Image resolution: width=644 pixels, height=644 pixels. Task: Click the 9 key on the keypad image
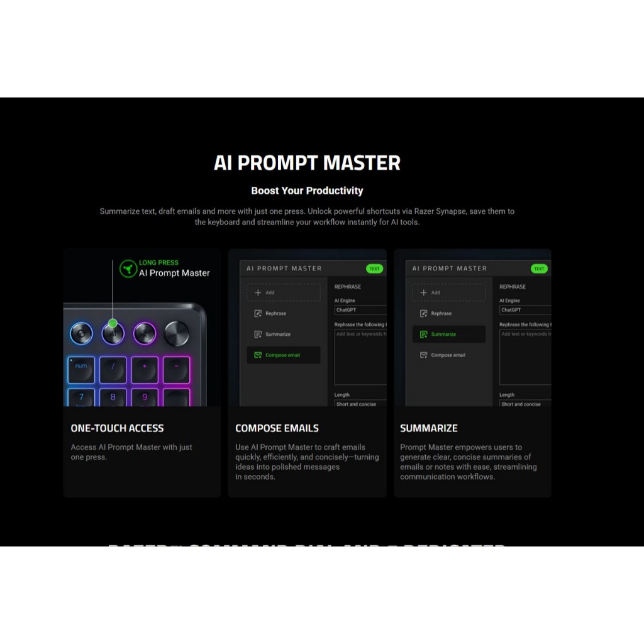click(145, 397)
